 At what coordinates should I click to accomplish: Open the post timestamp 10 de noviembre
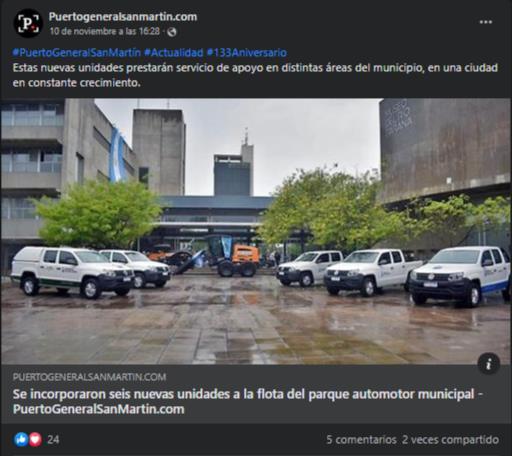(105, 32)
